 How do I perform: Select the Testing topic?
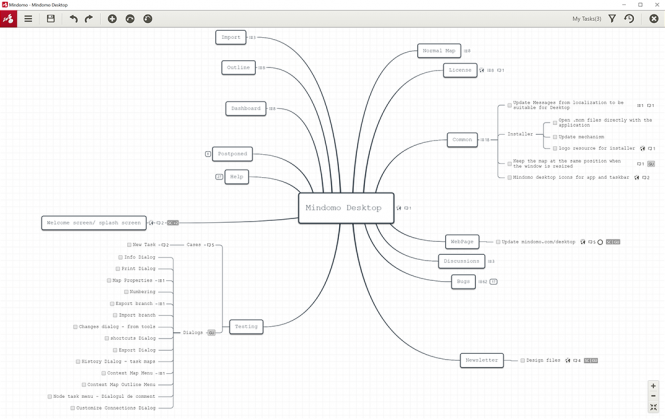pos(246,327)
